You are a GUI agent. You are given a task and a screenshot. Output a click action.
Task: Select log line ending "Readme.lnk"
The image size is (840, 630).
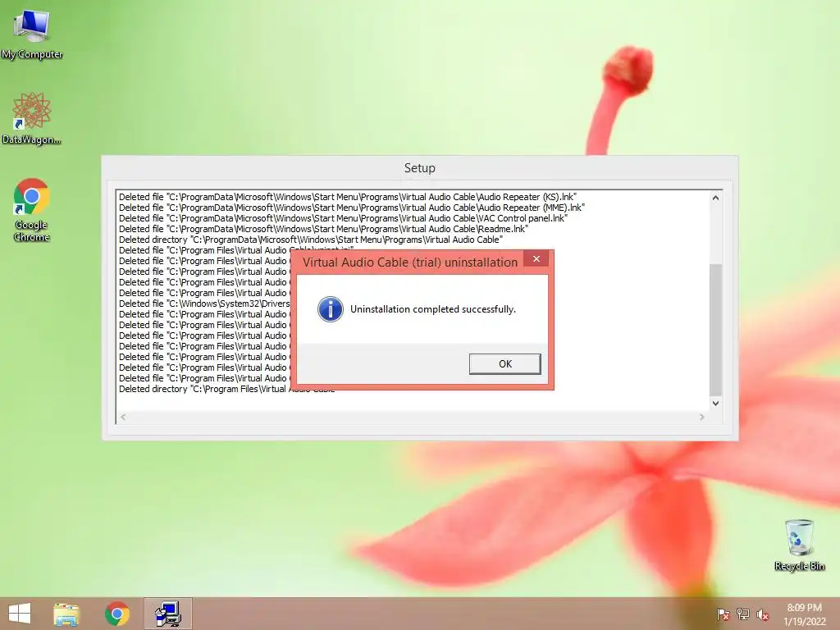[323, 229]
